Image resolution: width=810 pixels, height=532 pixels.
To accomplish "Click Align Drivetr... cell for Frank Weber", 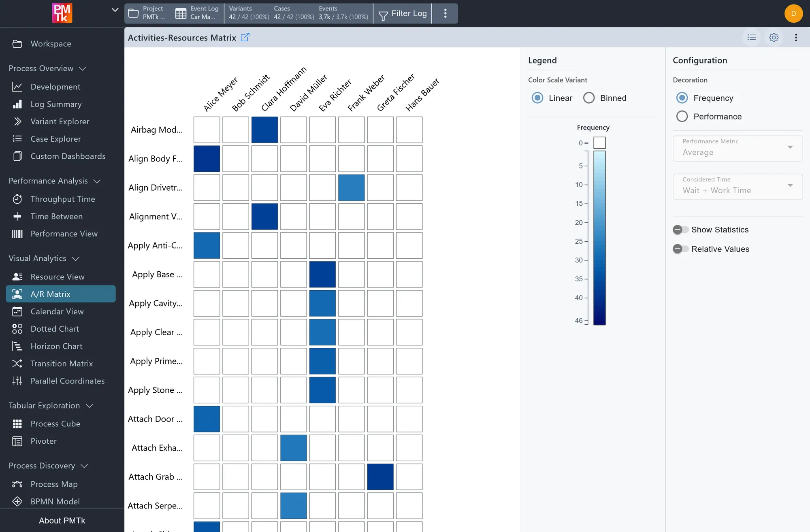I will tap(352, 188).
